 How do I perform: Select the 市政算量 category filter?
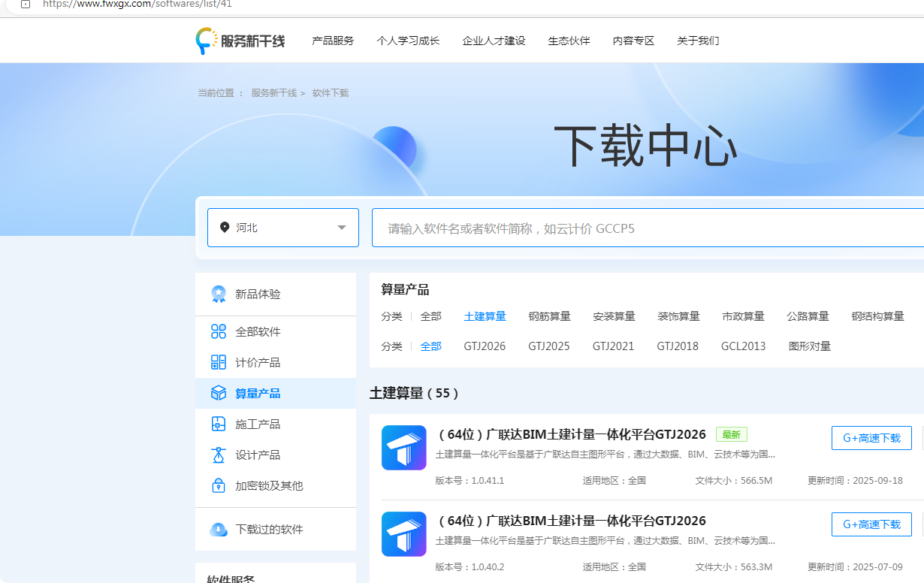coord(743,316)
